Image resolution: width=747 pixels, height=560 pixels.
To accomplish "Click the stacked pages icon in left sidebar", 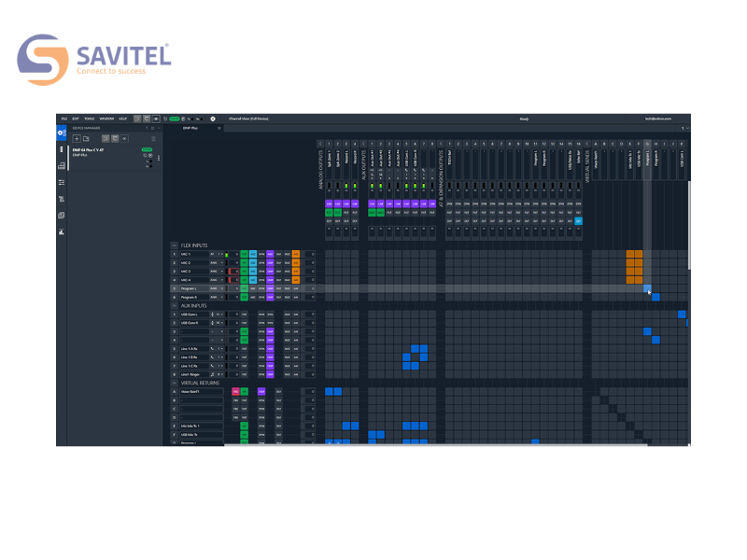I will (62, 216).
